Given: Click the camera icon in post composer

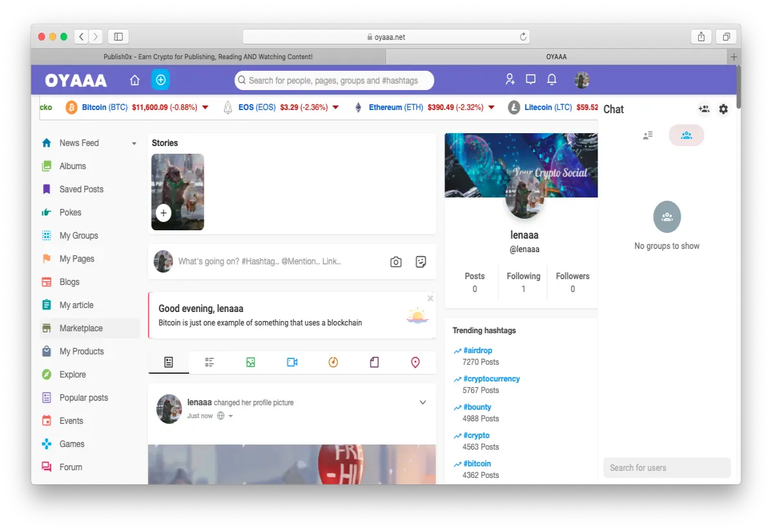Looking at the screenshot, I should (x=396, y=262).
